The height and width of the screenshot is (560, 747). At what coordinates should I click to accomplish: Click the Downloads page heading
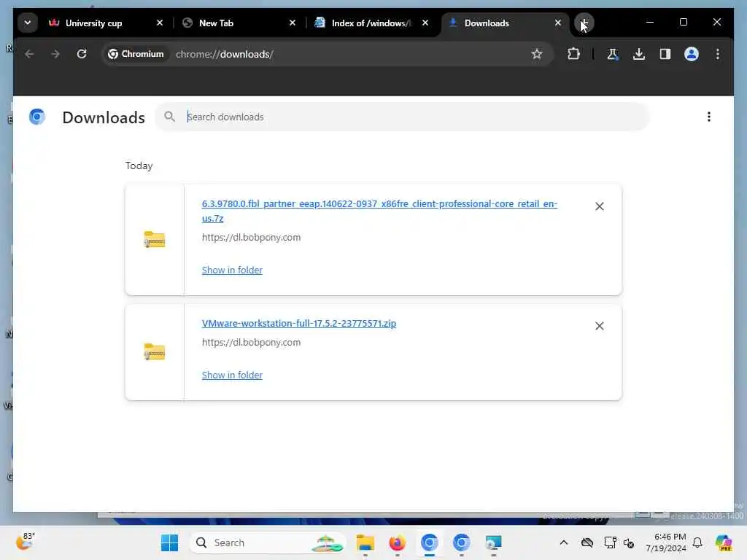[104, 117]
